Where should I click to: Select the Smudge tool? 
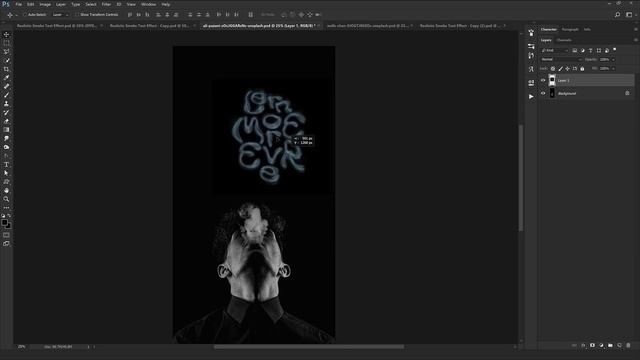pyautogui.click(x=6, y=138)
